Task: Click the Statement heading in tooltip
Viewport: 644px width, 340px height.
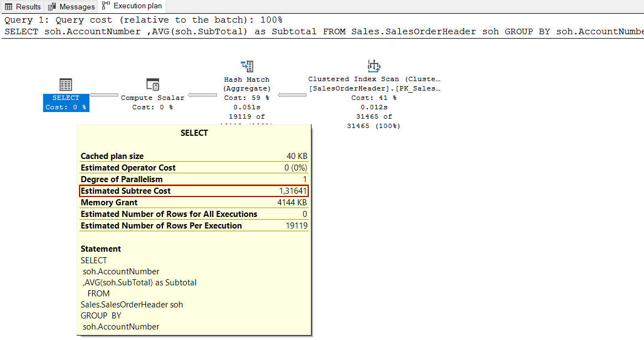Action: coord(101,249)
